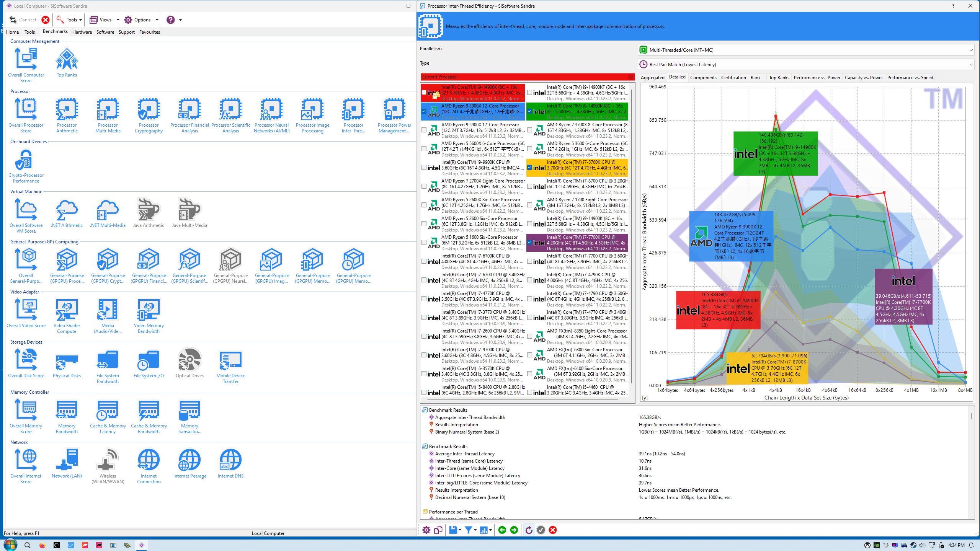Screen dimensions: 980x551
Task: Expand the Parallelism dropdown
Action: coord(970,50)
